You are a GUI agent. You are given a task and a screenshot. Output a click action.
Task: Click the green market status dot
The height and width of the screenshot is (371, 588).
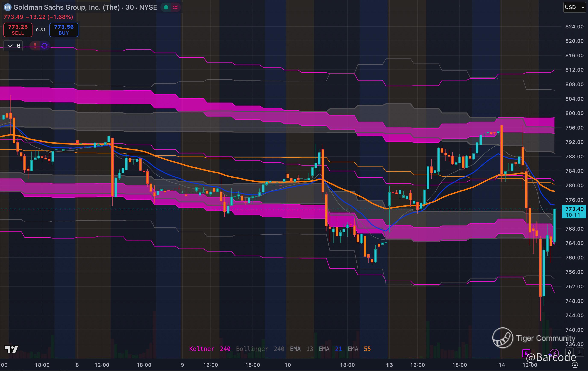click(x=166, y=7)
